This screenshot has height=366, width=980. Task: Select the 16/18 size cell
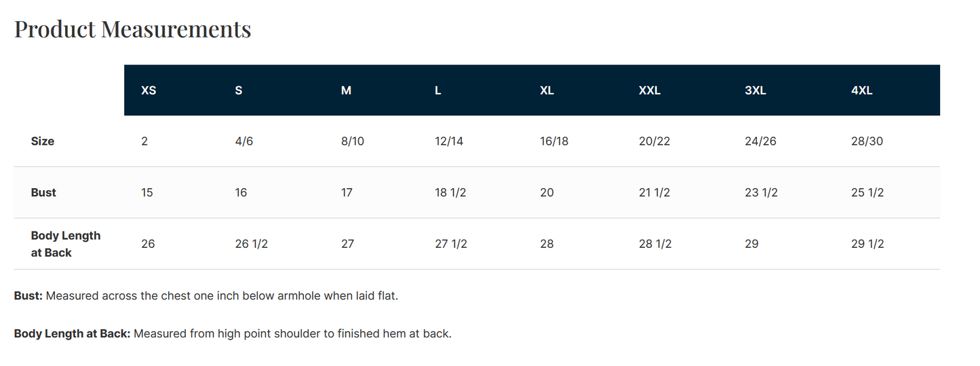pyautogui.click(x=554, y=141)
